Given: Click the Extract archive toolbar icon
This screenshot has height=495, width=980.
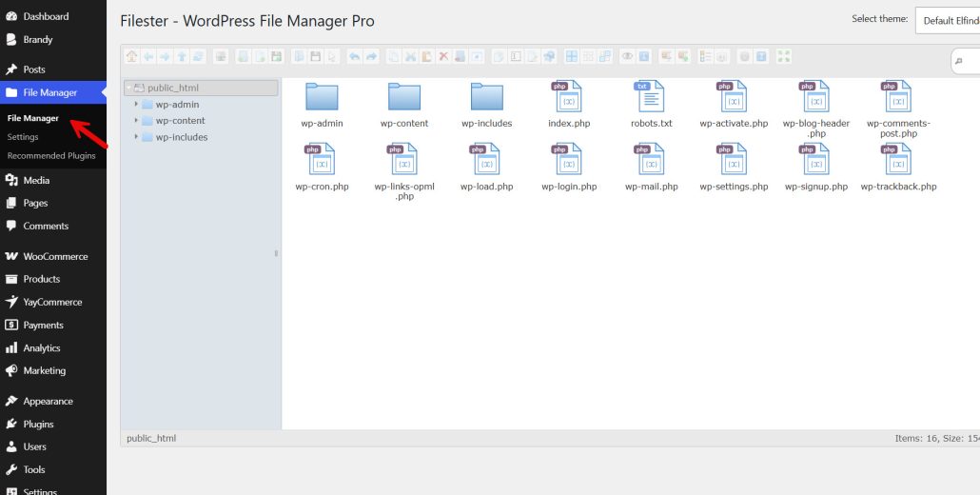Looking at the screenshot, I should [x=666, y=56].
